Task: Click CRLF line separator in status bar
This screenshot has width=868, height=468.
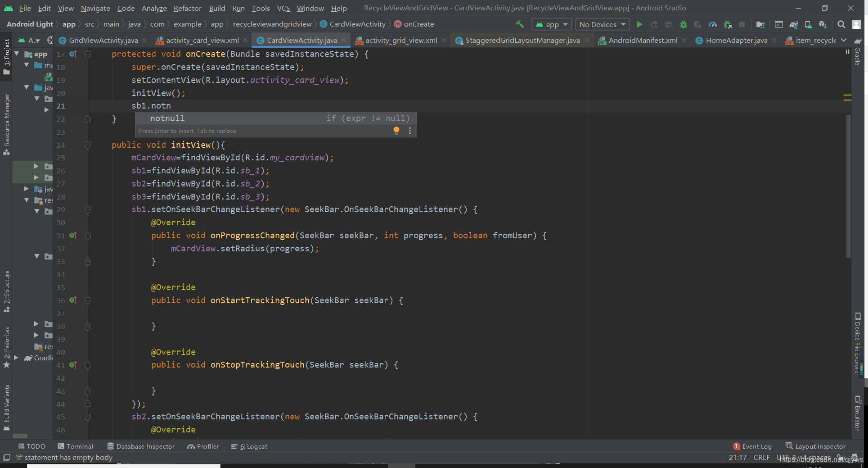Action: pyautogui.click(x=761, y=458)
